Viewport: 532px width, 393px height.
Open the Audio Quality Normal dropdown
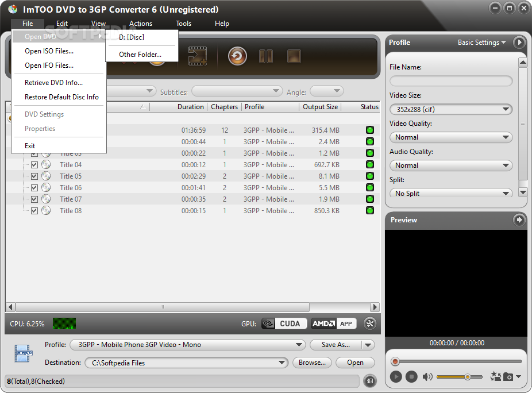tap(451, 165)
